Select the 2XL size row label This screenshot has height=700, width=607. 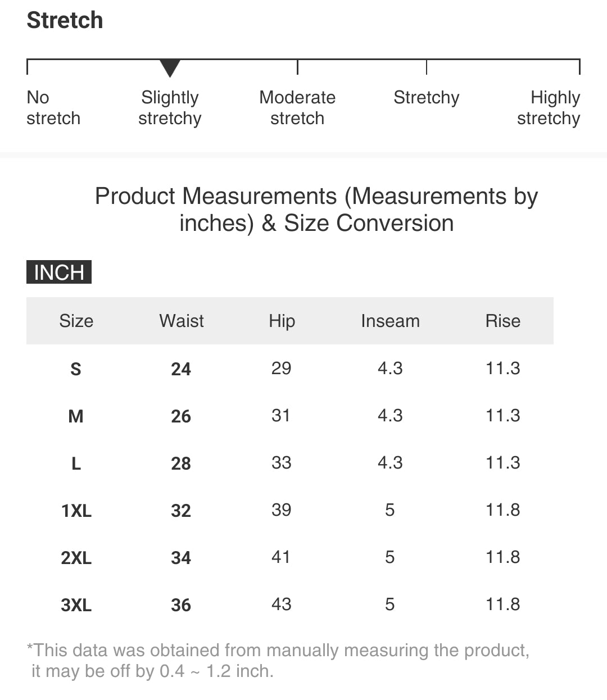(76, 558)
